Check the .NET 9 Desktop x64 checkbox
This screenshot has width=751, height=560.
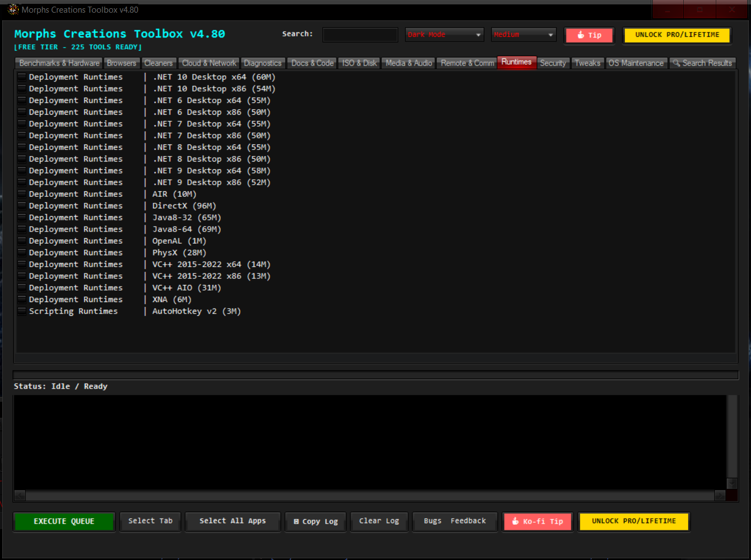pos(22,171)
